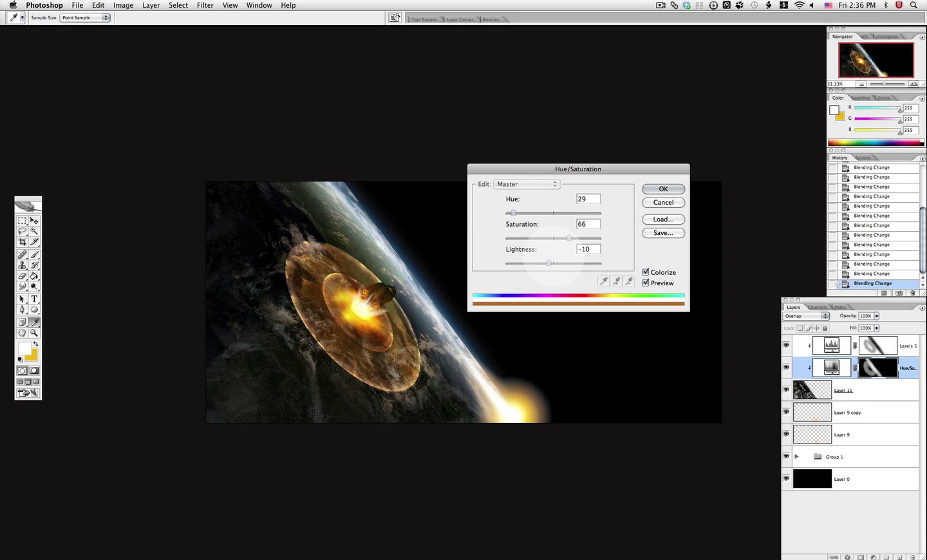Click the Jump to ImageReady icon
Screen dimensions: 927x560
29,392
